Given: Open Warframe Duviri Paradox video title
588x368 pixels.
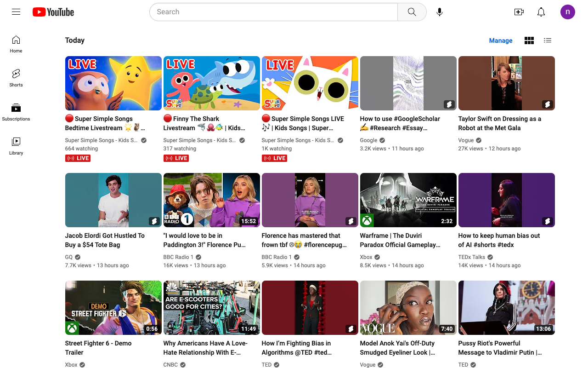Looking at the screenshot, I should [400, 240].
